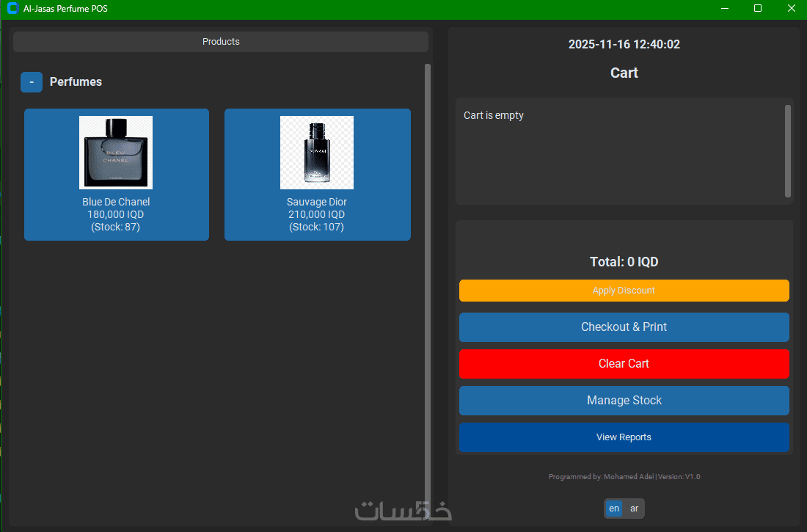
Task: Click the date and time 2025-11-16 12:40:02
Action: (624, 44)
